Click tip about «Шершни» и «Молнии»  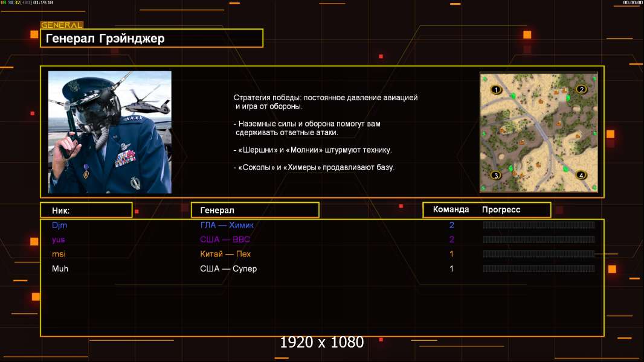point(312,150)
